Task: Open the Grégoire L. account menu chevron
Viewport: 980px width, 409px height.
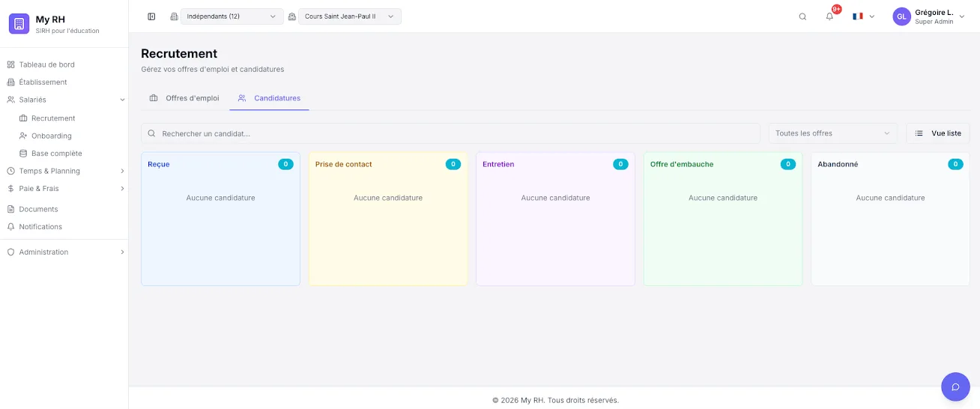Action: [x=962, y=16]
